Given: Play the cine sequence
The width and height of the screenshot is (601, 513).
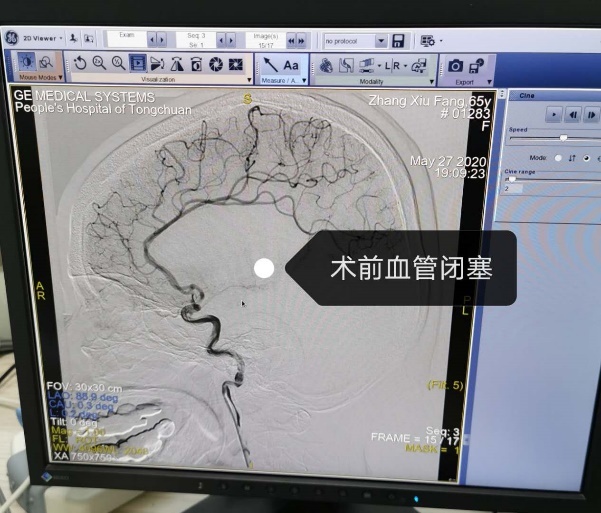Looking at the screenshot, I should (553, 115).
